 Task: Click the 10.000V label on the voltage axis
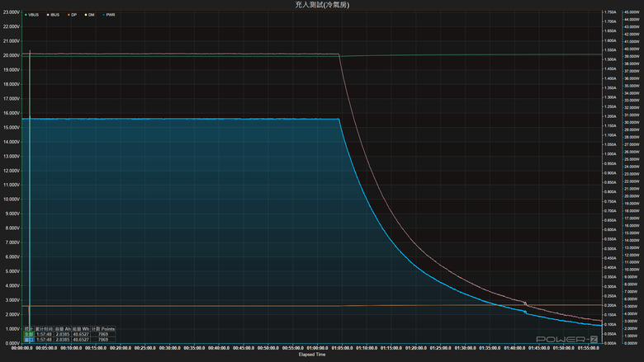[12, 200]
